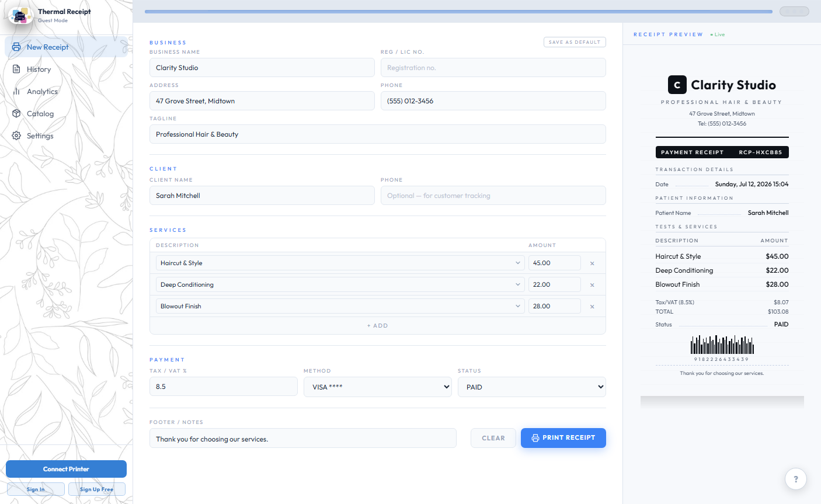Click the Footer / Notes field
This screenshot has width=821, height=504.
(x=302, y=439)
